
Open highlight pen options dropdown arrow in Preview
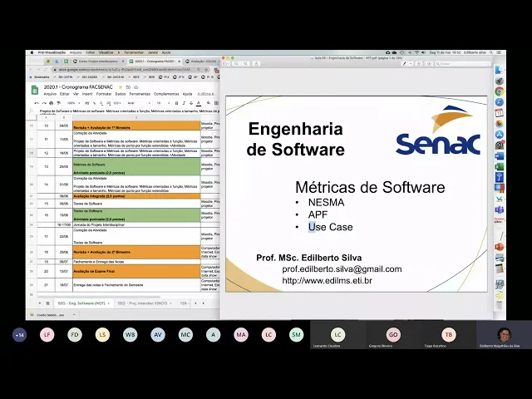[411, 64]
